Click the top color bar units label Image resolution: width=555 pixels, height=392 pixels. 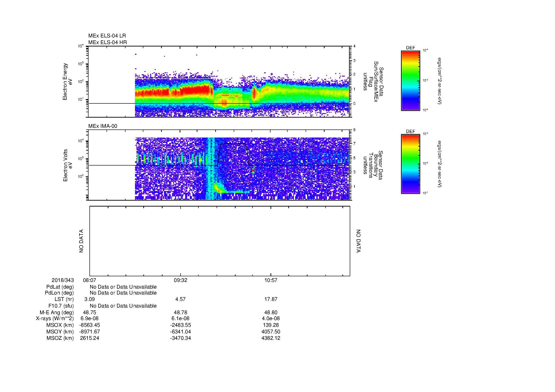point(440,81)
